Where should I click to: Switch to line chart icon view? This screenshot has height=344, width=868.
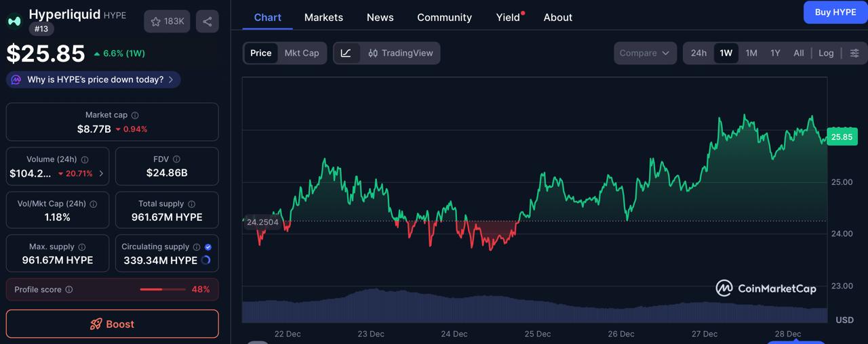[x=346, y=53]
